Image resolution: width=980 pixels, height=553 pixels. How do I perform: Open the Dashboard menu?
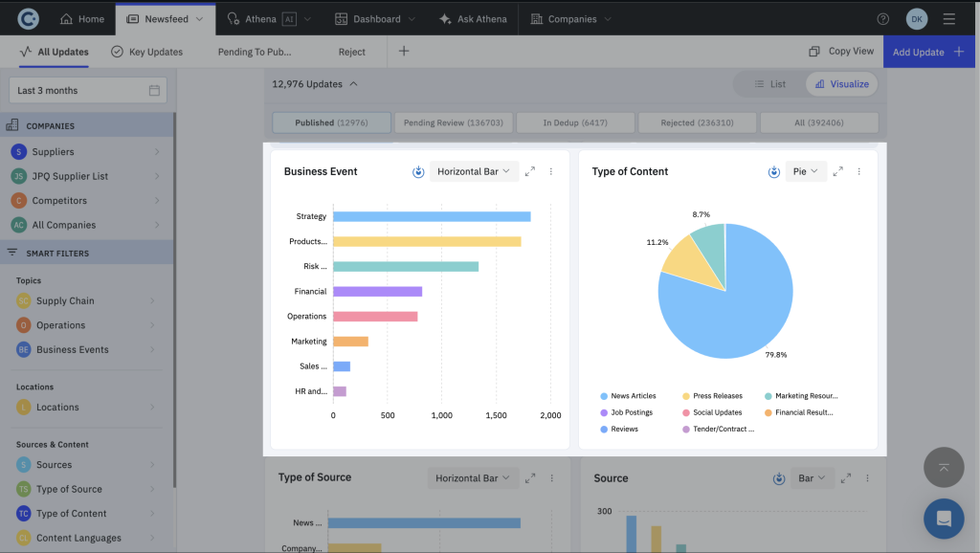point(374,18)
